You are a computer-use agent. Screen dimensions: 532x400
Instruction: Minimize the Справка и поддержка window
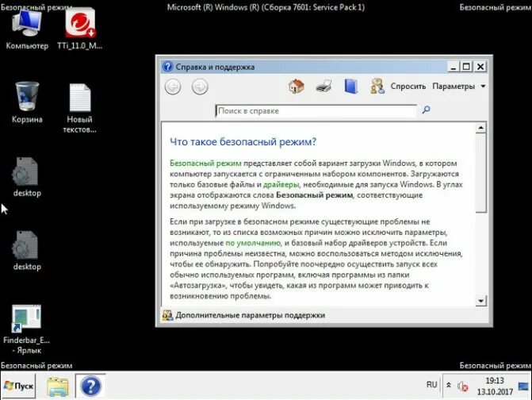tap(453, 67)
